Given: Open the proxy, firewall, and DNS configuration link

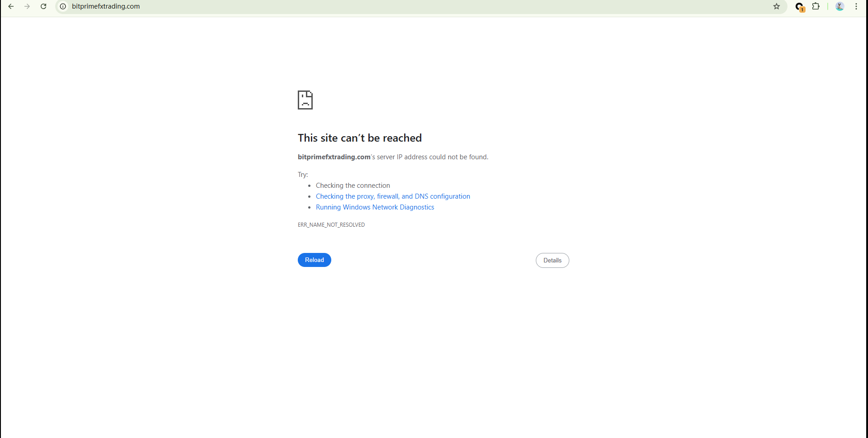Looking at the screenshot, I should pyautogui.click(x=393, y=196).
